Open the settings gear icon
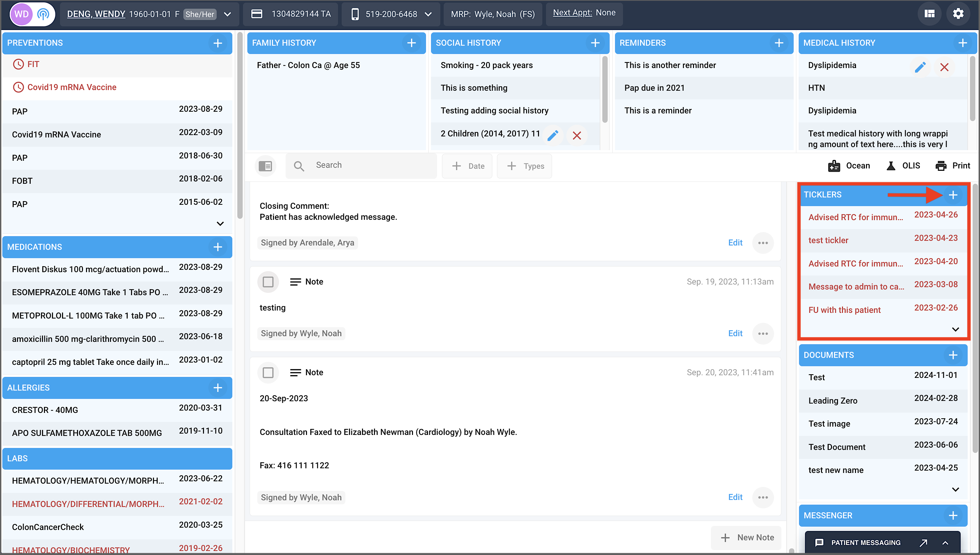Viewport: 980px width, 555px height. coord(958,14)
